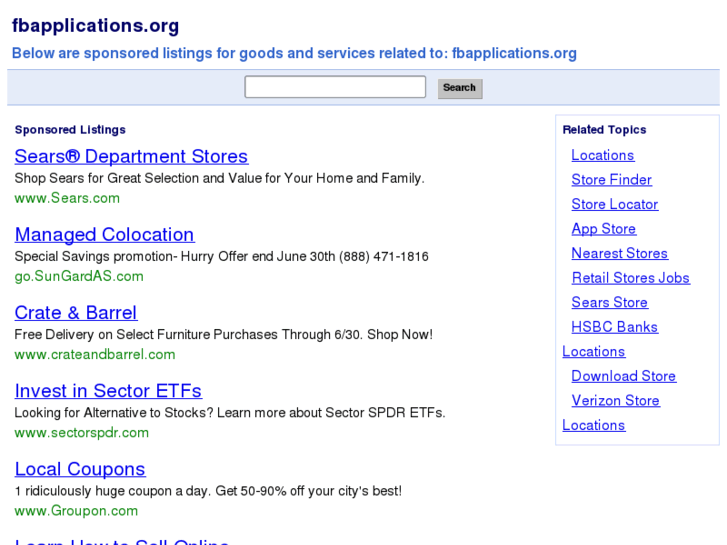727x545 pixels.
Task: Click go.SunGardAS.com URL text
Action: point(79,276)
